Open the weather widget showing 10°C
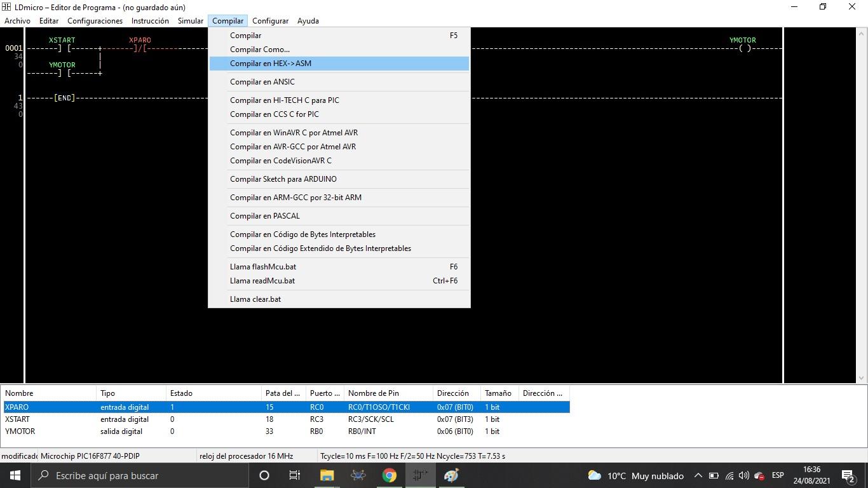Image resolution: width=868 pixels, height=488 pixels. click(x=635, y=475)
